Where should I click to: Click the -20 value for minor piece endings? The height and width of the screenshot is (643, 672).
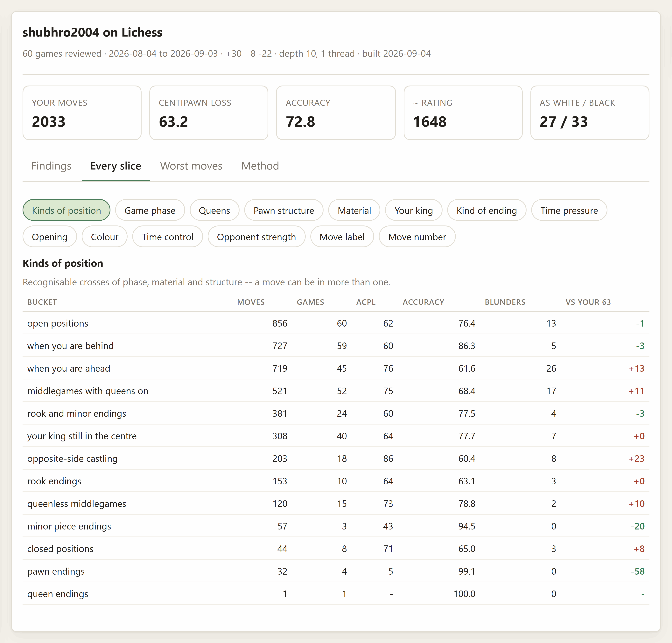[638, 526]
